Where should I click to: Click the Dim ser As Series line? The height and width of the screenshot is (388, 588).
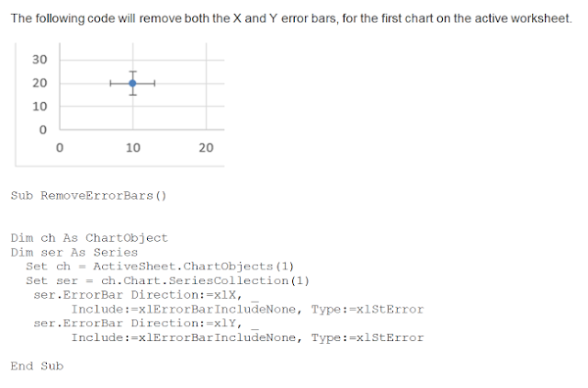[74, 252]
